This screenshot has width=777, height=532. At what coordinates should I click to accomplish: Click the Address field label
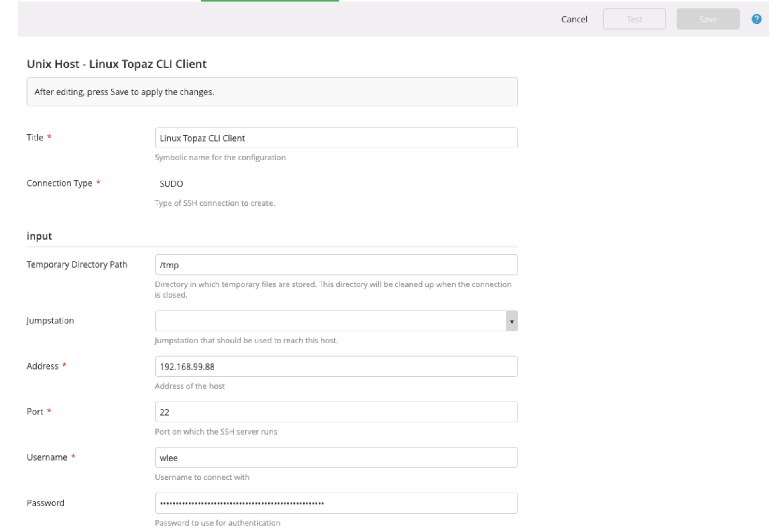tap(43, 366)
